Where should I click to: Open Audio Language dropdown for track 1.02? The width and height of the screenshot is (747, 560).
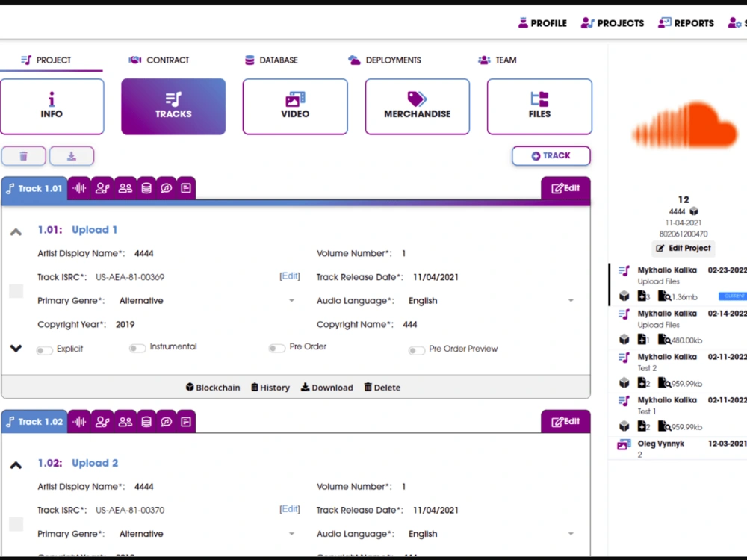pos(571,535)
